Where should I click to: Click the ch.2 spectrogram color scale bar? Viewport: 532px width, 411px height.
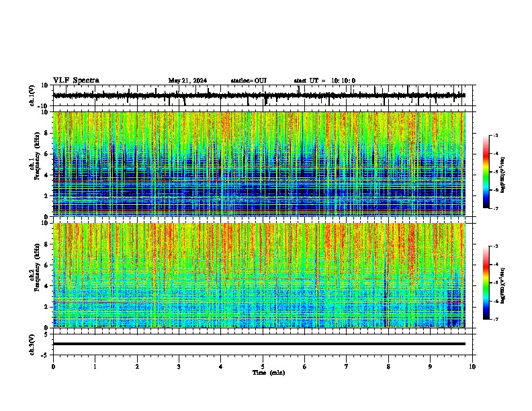[486, 283]
